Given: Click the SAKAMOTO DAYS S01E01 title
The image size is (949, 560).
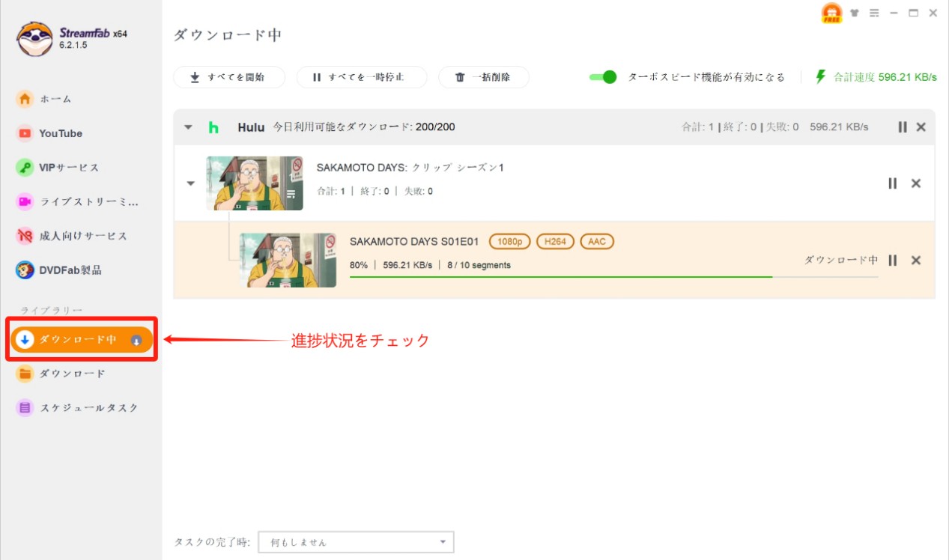Looking at the screenshot, I should [x=414, y=242].
